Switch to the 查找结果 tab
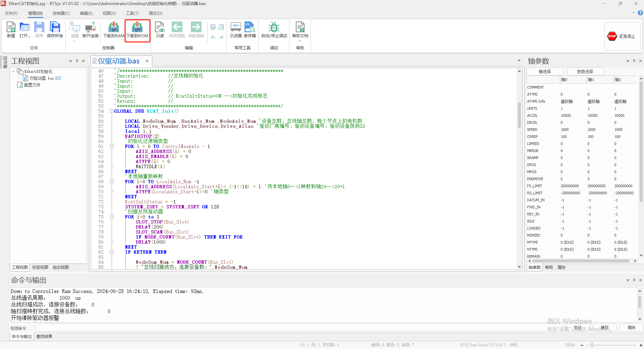 click(44, 337)
